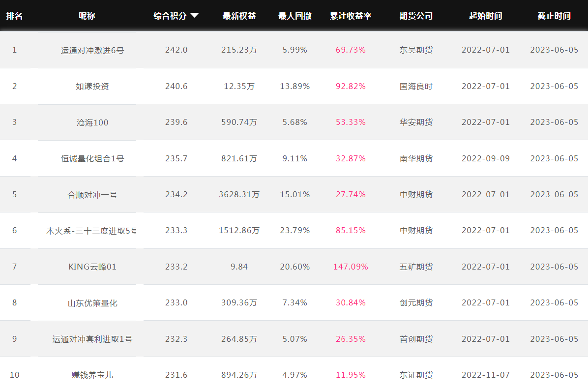Select company 南华期货
Image resolution: width=588 pixels, height=391 pixels.
(x=416, y=158)
